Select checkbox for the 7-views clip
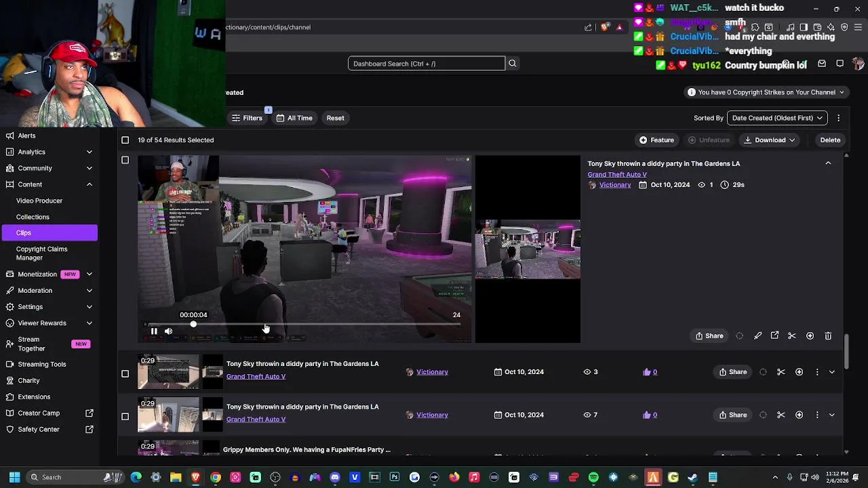This screenshot has height=488, width=868. [x=125, y=416]
